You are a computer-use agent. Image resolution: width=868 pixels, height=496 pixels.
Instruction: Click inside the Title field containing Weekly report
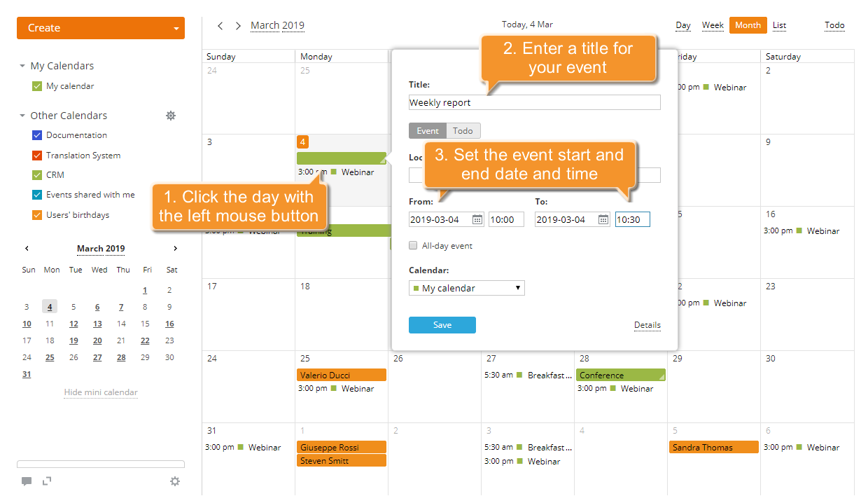pos(534,102)
